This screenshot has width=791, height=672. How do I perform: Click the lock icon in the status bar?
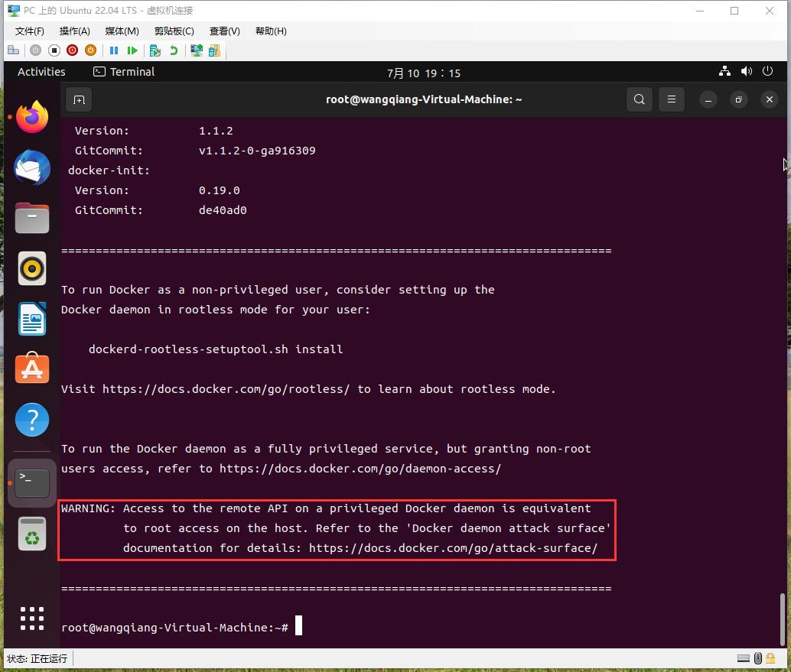tap(770, 658)
